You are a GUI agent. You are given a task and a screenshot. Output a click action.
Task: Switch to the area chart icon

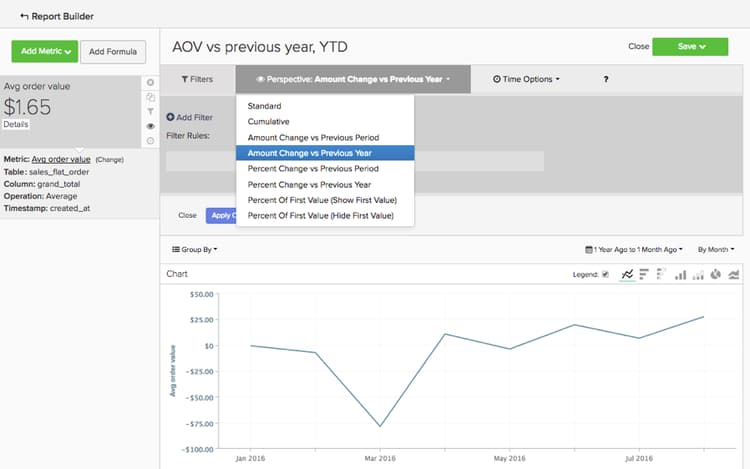pos(734,274)
